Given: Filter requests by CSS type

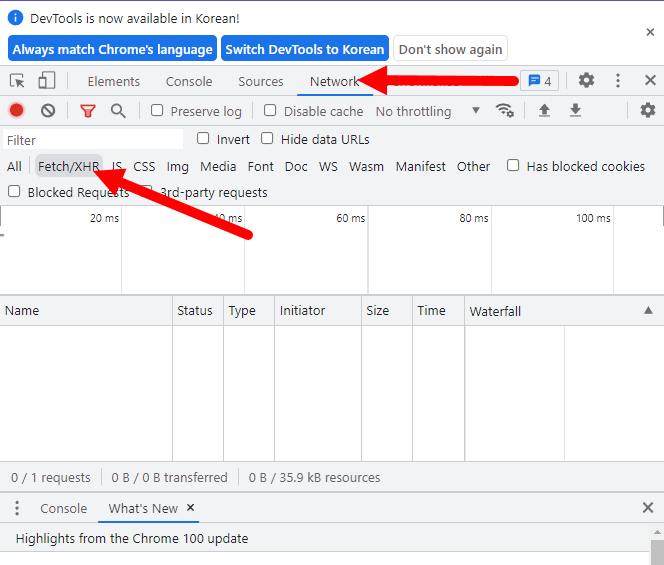Looking at the screenshot, I should 144,166.
